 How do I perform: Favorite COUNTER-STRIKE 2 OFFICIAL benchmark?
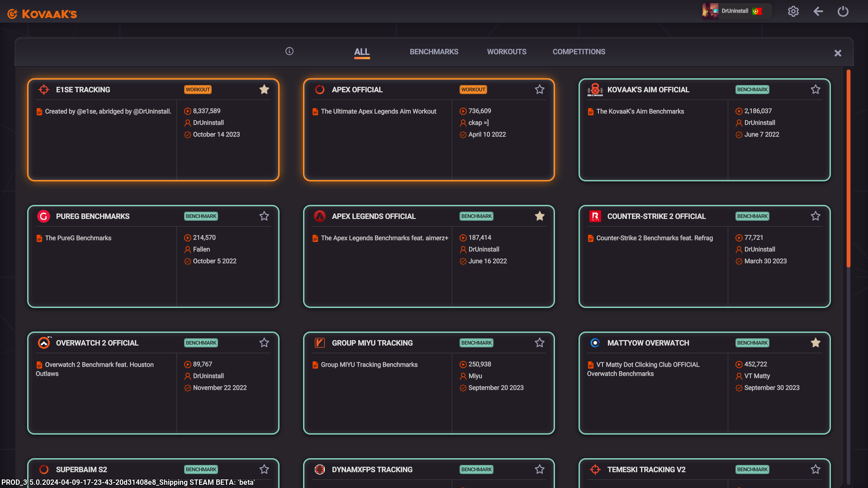coord(815,216)
